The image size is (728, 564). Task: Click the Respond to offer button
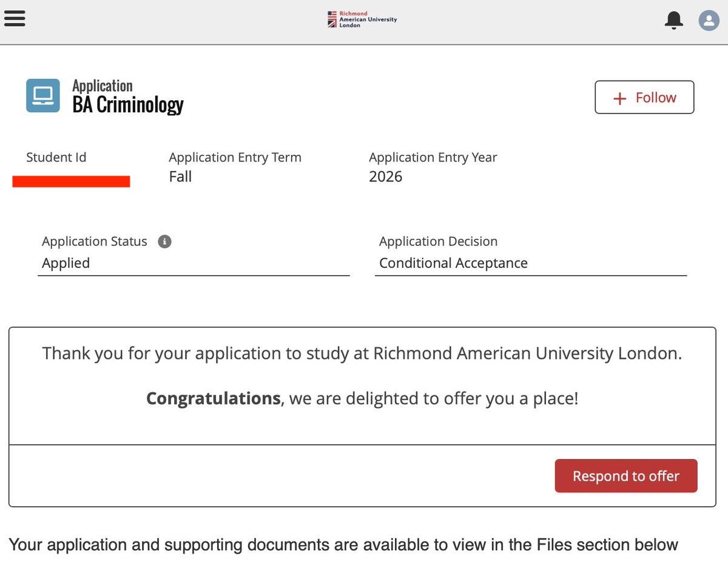coord(625,476)
